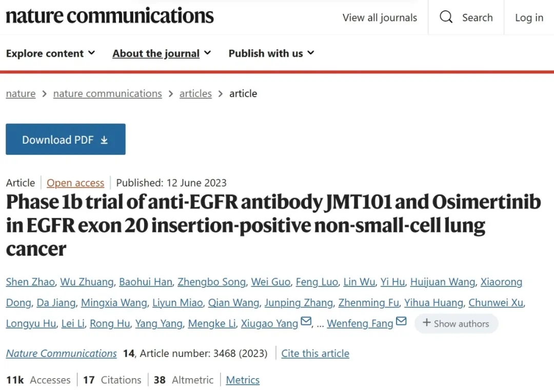Open the nature communications home logo
The image size is (554, 392).
click(109, 16)
